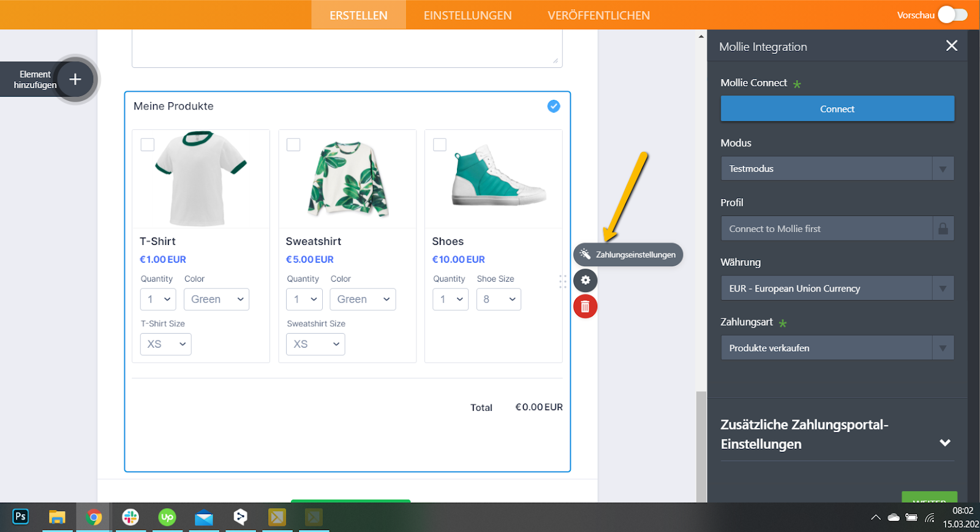Click the Total €0.00 EUR amount
The height and width of the screenshot is (532, 980).
539,407
